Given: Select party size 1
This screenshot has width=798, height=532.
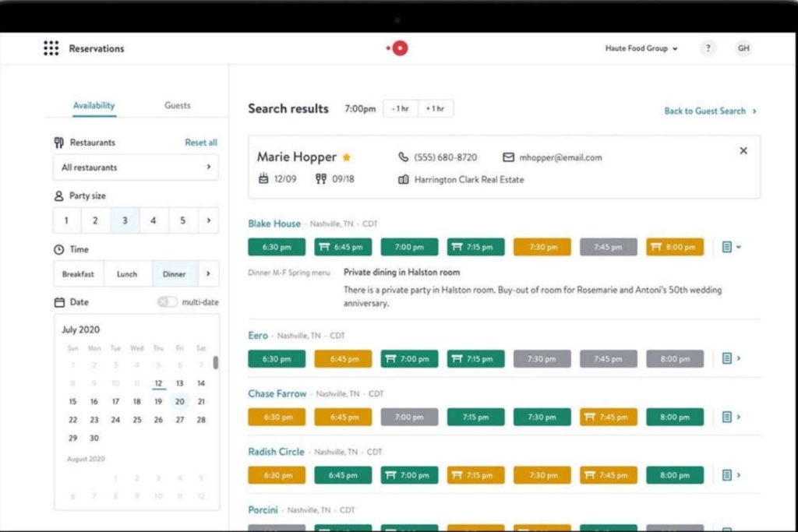Looking at the screenshot, I should [x=66, y=220].
